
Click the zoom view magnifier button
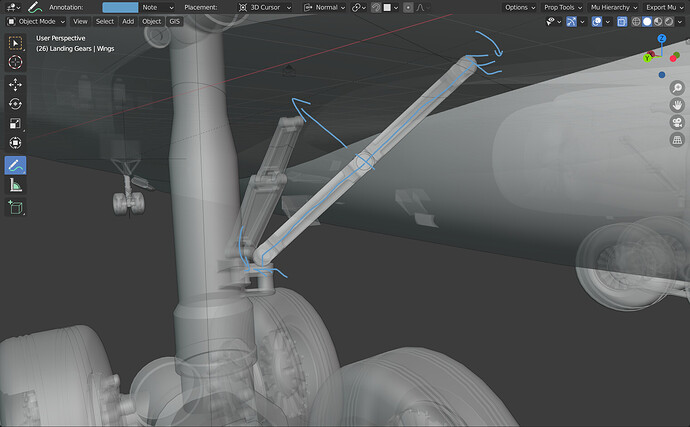coord(677,88)
